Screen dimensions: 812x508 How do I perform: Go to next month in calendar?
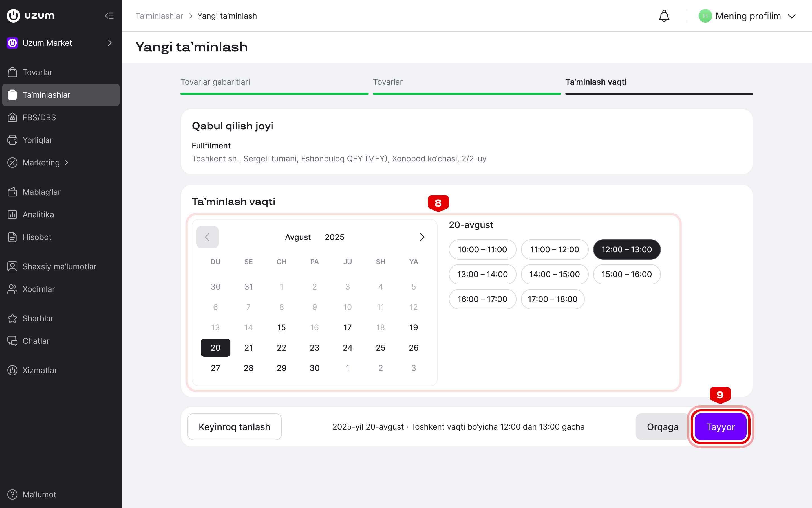coord(422,237)
